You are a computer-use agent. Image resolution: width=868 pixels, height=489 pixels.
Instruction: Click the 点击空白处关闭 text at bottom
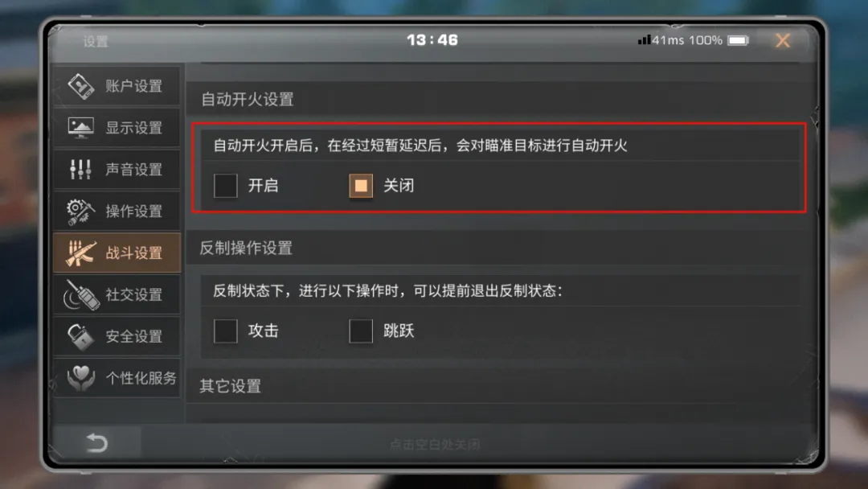[x=435, y=445]
